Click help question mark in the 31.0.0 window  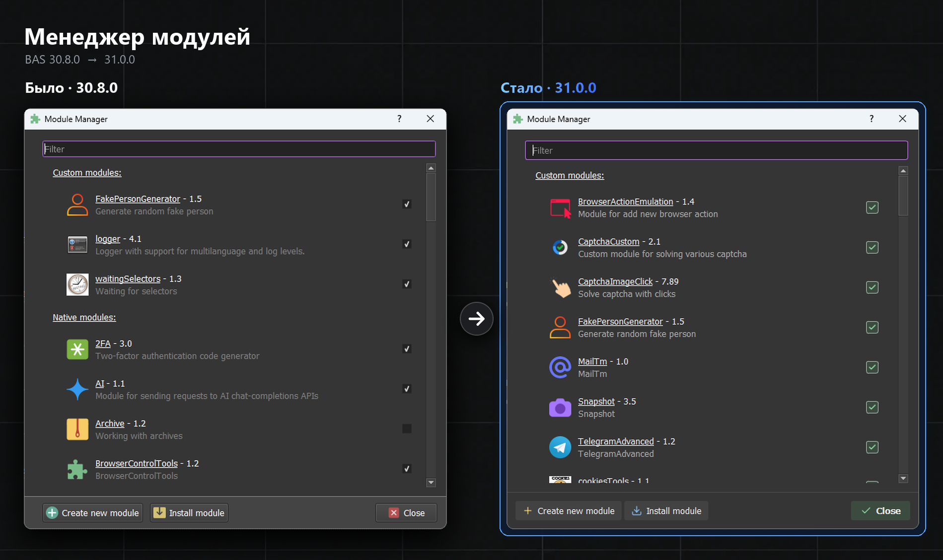pyautogui.click(x=871, y=119)
